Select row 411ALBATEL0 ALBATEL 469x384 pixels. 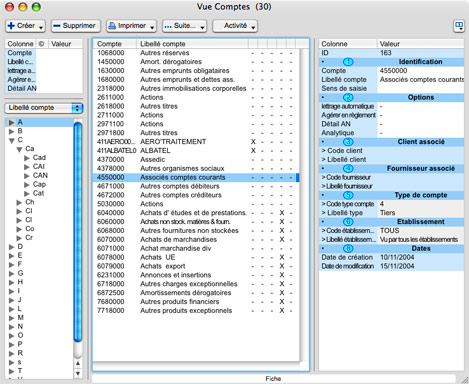click(196, 151)
